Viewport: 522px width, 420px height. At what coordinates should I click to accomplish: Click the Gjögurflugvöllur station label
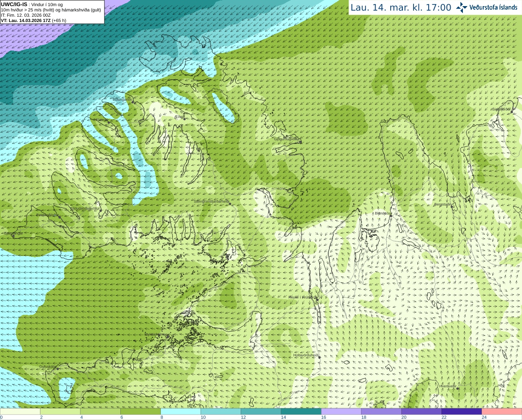point(287,139)
